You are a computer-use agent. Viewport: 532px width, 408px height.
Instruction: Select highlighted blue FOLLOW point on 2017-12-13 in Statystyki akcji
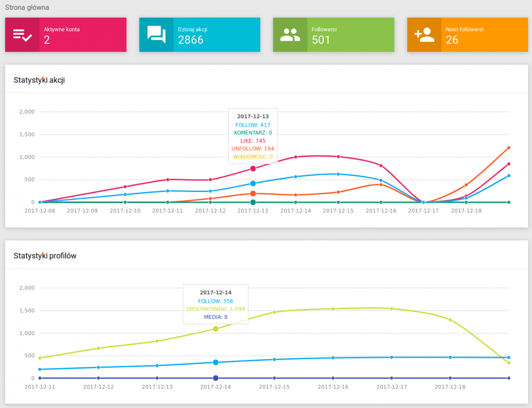tap(253, 184)
